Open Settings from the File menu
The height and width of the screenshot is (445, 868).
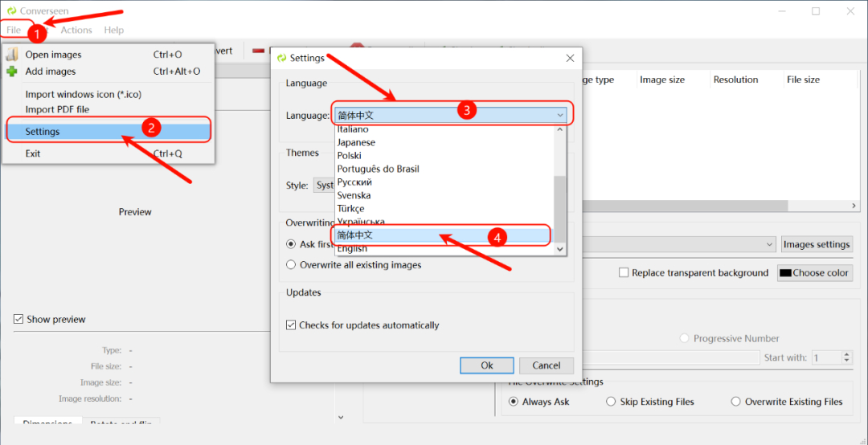(108, 132)
